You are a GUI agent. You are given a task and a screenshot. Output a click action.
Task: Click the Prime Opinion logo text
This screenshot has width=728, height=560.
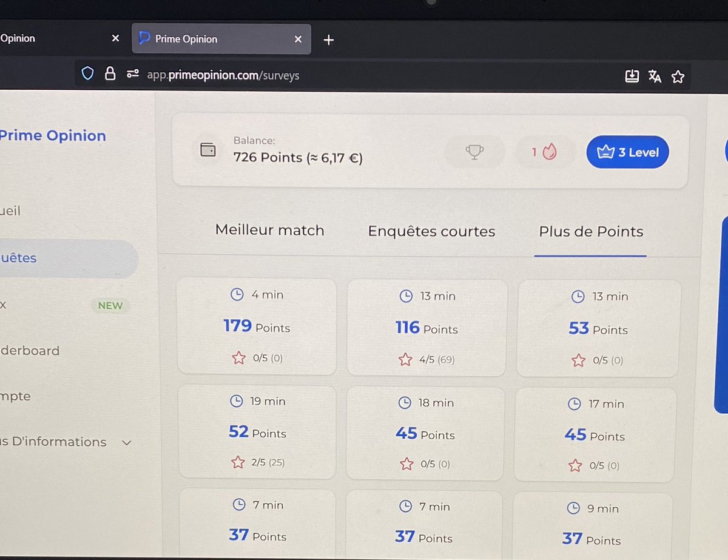tap(53, 136)
